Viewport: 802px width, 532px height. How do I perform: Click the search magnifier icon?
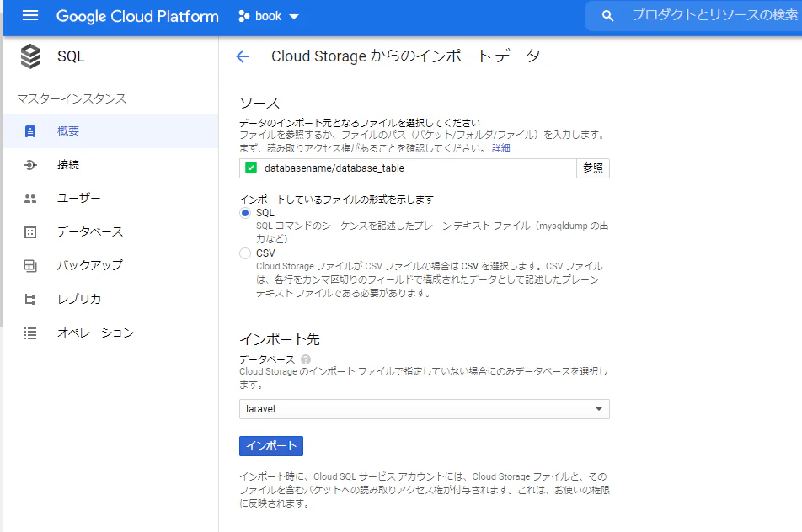[607, 16]
